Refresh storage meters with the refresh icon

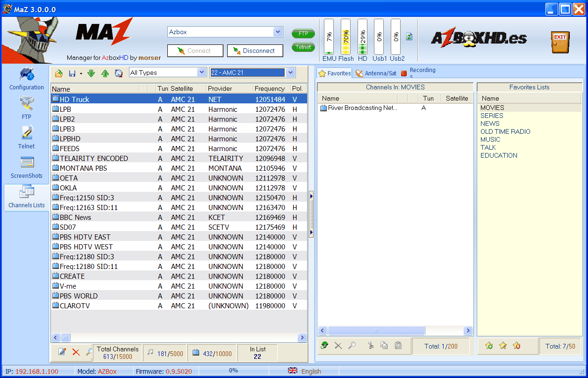pyautogui.click(x=409, y=36)
